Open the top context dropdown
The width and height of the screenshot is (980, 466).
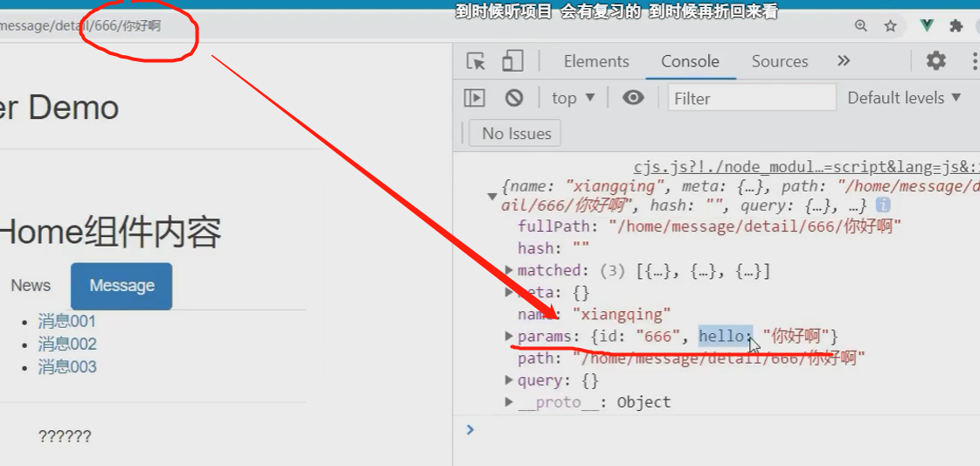click(573, 98)
